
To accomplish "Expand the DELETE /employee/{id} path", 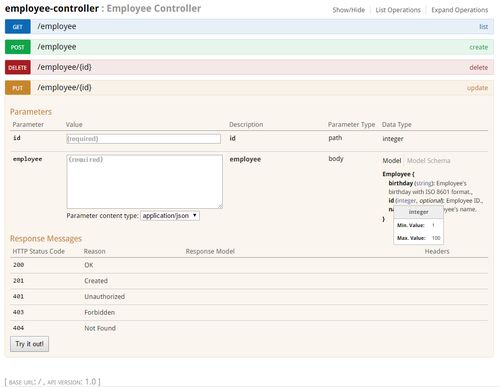I will 64,67.
